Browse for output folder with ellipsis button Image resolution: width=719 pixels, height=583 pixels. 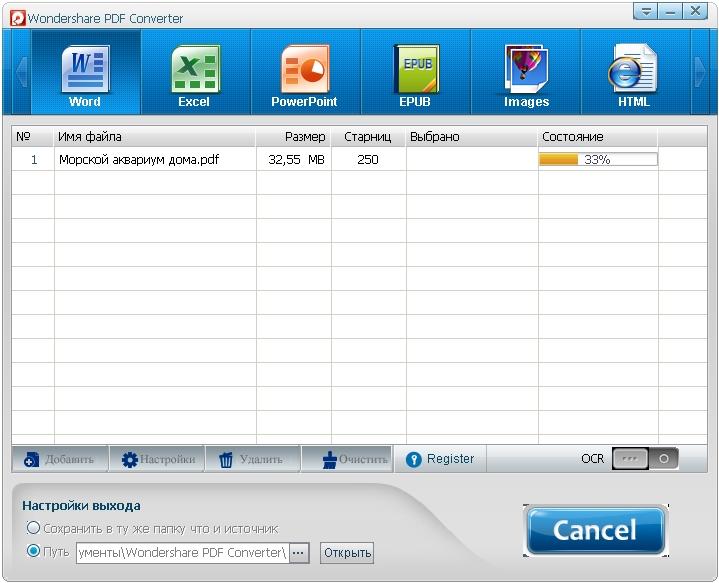(x=299, y=553)
